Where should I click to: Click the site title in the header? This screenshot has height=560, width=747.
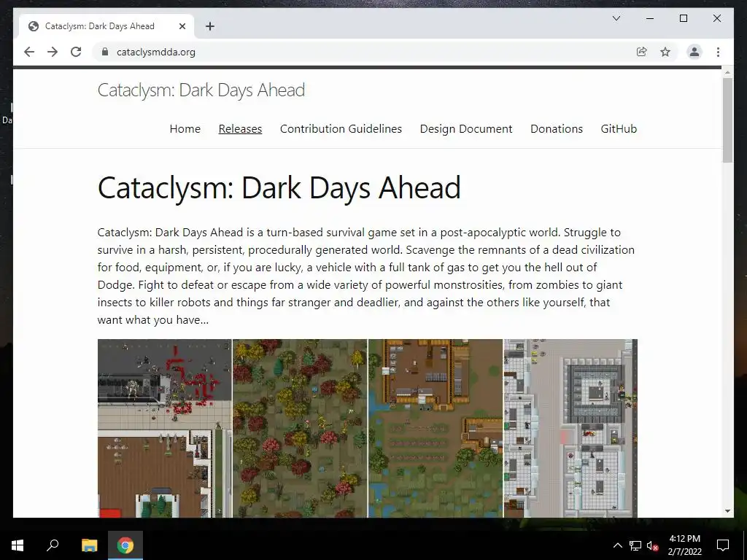tap(201, 90)
